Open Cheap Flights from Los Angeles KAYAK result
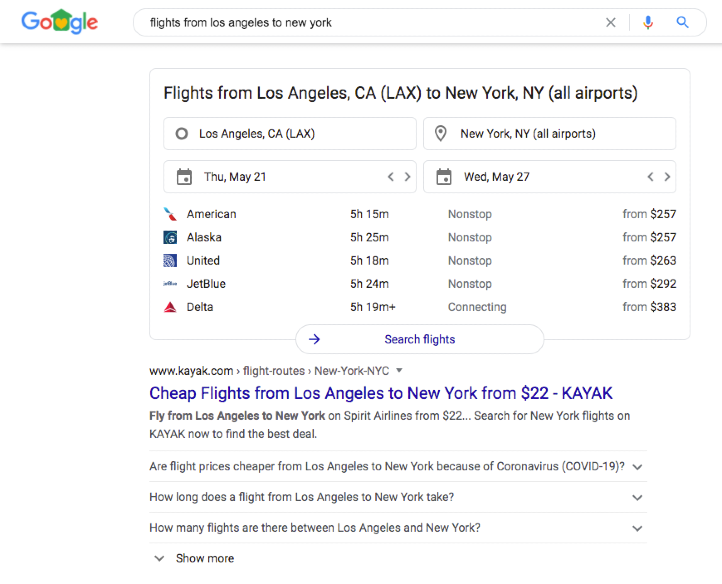This screenshot has width=722, height=584. (381, 393)
